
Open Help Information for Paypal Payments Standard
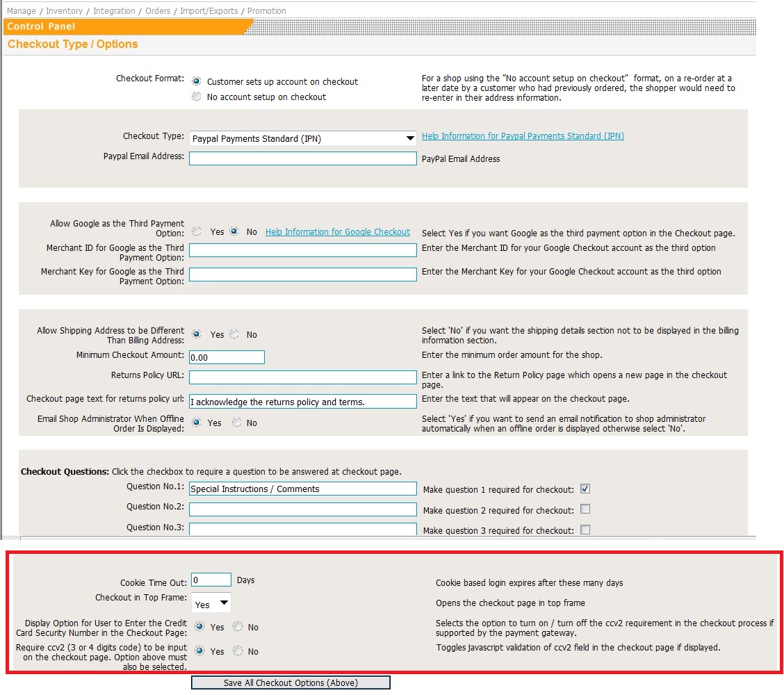click(523, 136)
